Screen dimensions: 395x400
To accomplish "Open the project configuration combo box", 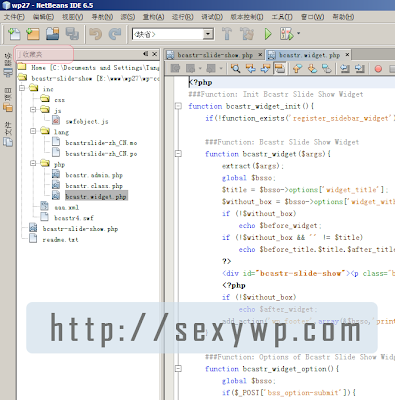I will 173,34.
